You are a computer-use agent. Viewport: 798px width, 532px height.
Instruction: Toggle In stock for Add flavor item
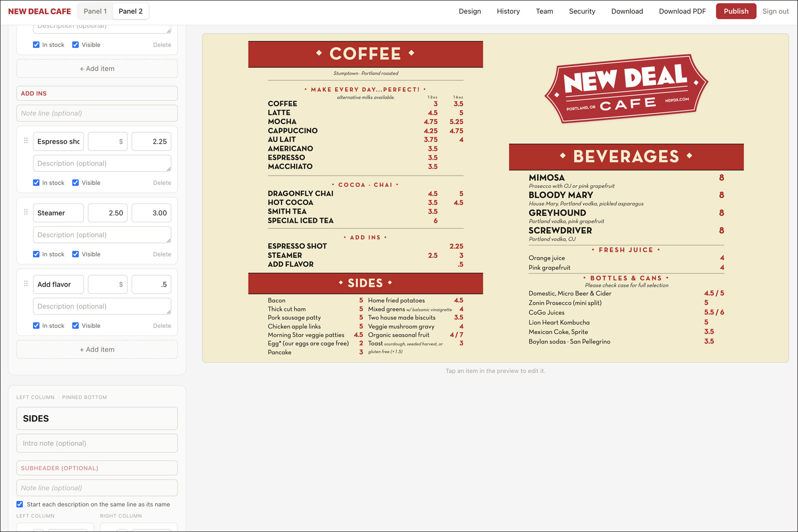pos(36,326)
